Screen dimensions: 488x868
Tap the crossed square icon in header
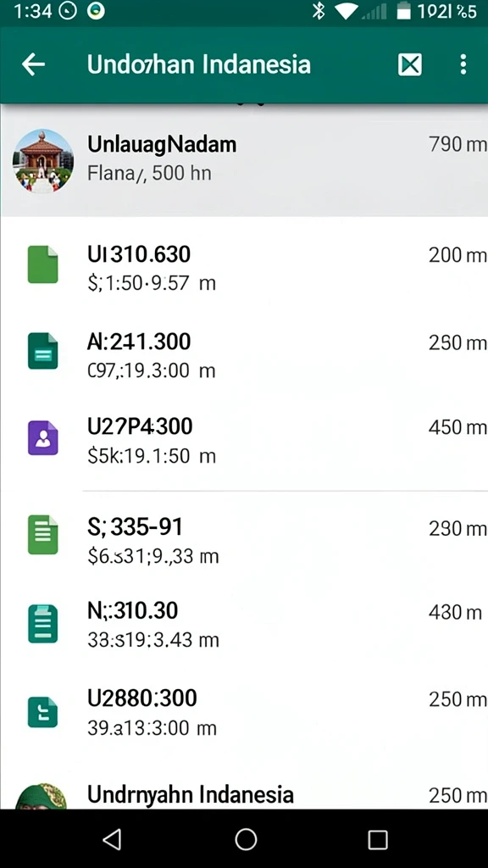tap(409, 64)
